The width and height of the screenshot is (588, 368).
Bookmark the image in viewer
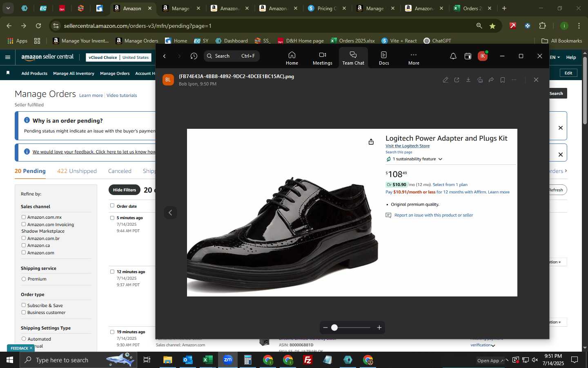point(503,80)
